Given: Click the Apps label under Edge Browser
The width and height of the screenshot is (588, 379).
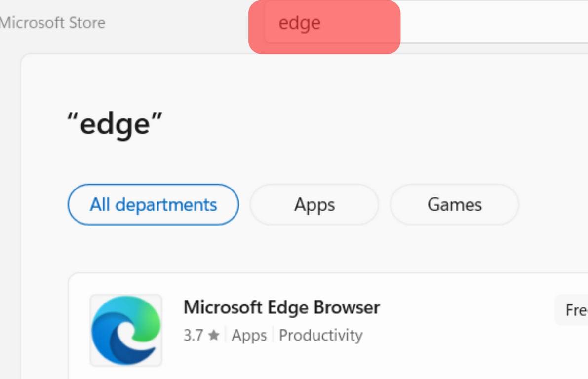Looking at the screenshot, I should point(249,335).
